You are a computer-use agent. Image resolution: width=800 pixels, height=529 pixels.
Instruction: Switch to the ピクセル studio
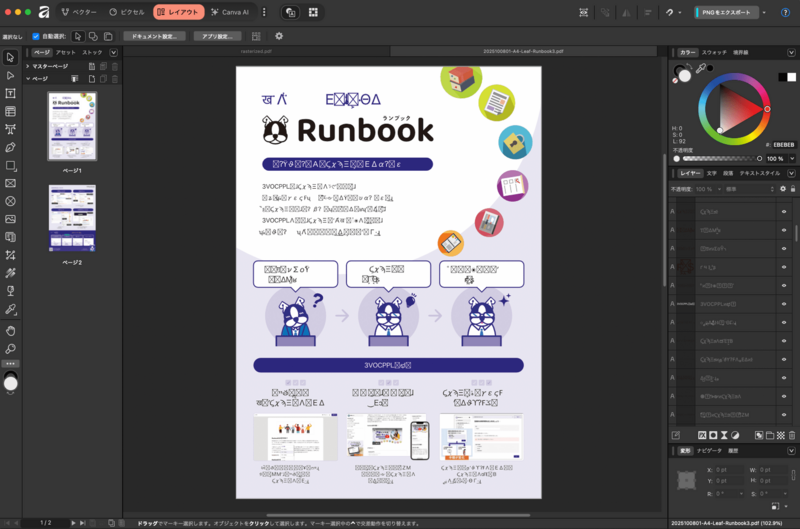[x=127, y=12]
